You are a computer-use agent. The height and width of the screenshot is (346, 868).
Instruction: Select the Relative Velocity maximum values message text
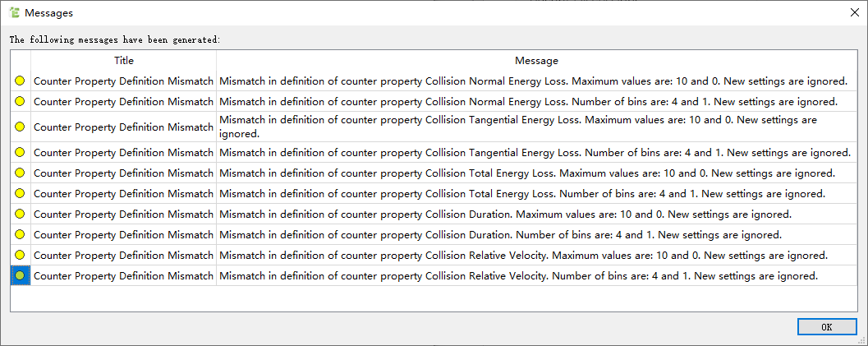524,256
